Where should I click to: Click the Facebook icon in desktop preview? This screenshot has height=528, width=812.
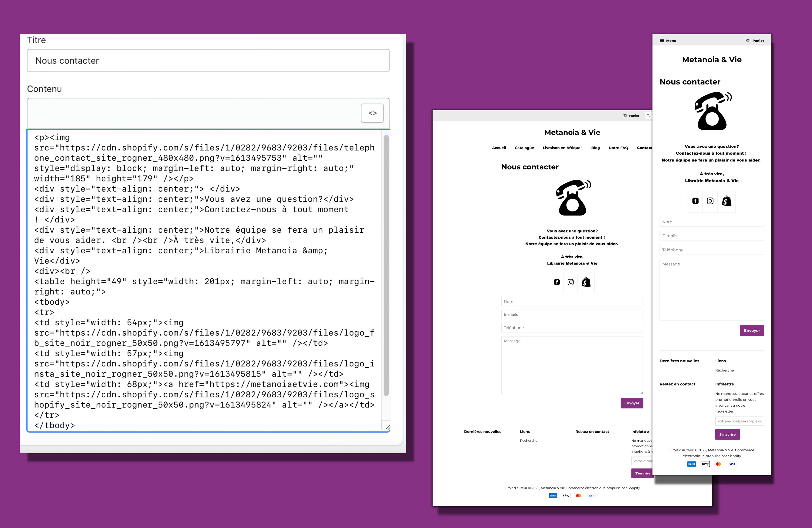pos(557,282)
